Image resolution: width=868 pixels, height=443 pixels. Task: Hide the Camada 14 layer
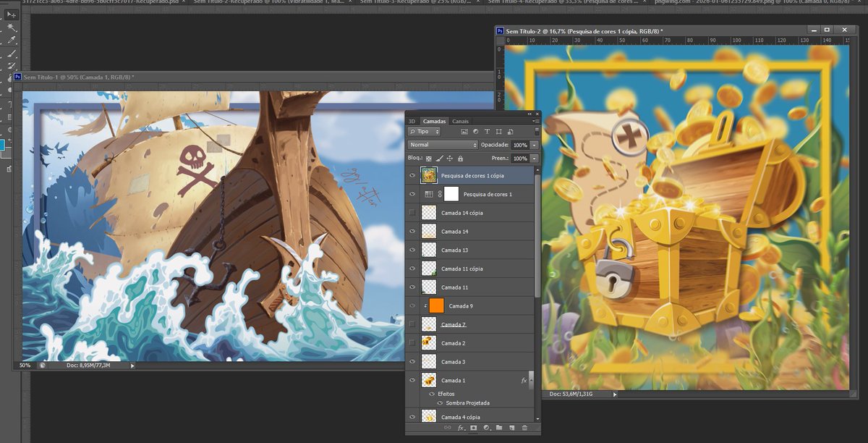pos(412,231)
